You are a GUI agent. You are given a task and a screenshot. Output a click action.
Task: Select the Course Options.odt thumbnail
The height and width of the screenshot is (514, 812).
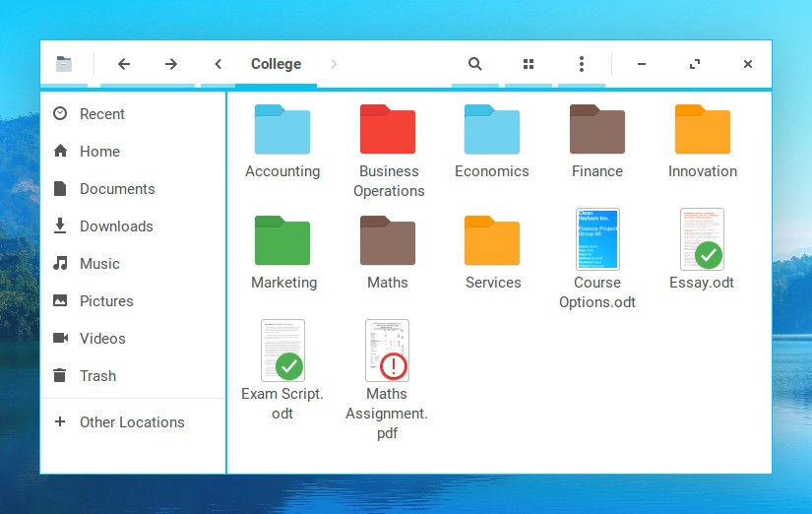coord(597,239)
